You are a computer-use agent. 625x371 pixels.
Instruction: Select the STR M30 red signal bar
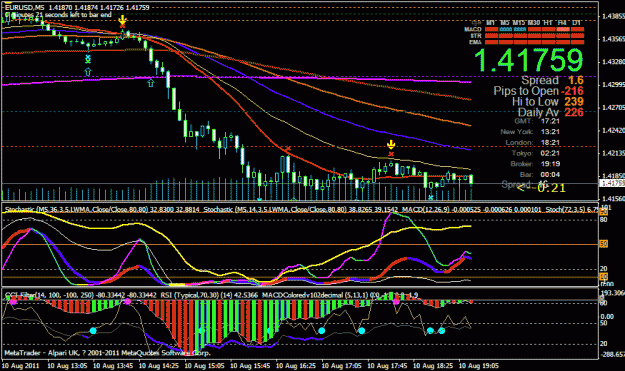click(534, 36)
